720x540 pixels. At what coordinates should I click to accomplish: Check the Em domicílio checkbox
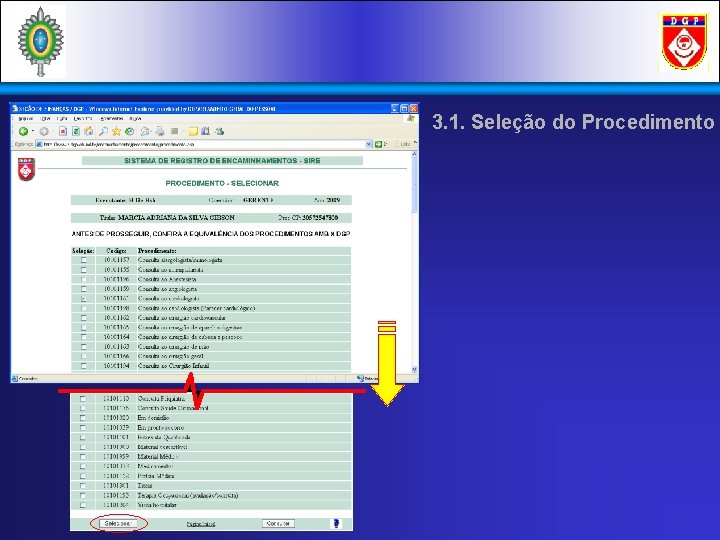(x=83, y=418)
